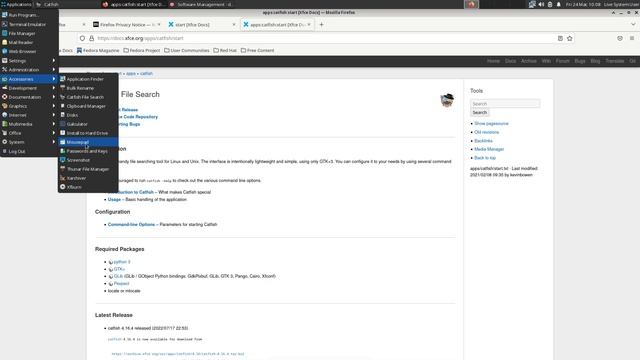
Task: Click the Firefox address bar URL
Action: point(140,38)
